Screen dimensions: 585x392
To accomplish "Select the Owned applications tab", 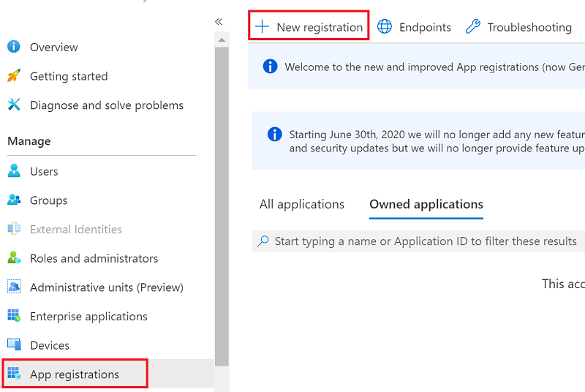I will (x=426, y=205).
